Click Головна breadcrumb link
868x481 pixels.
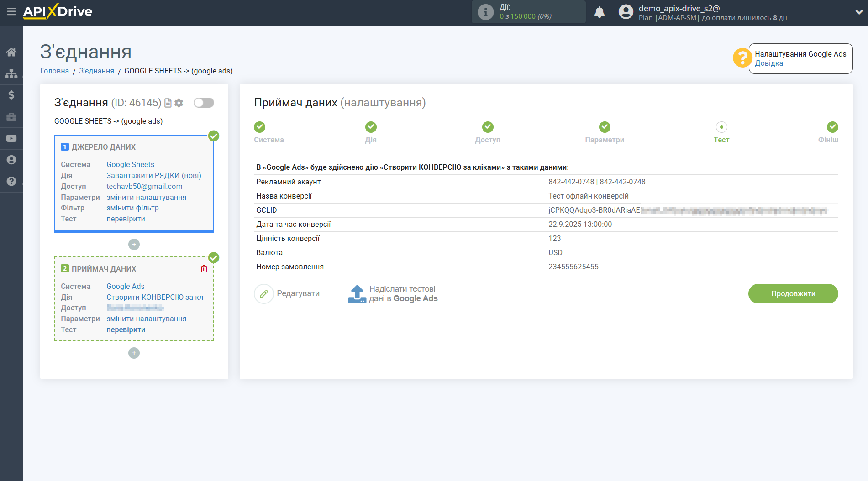[x=54, y=71]
